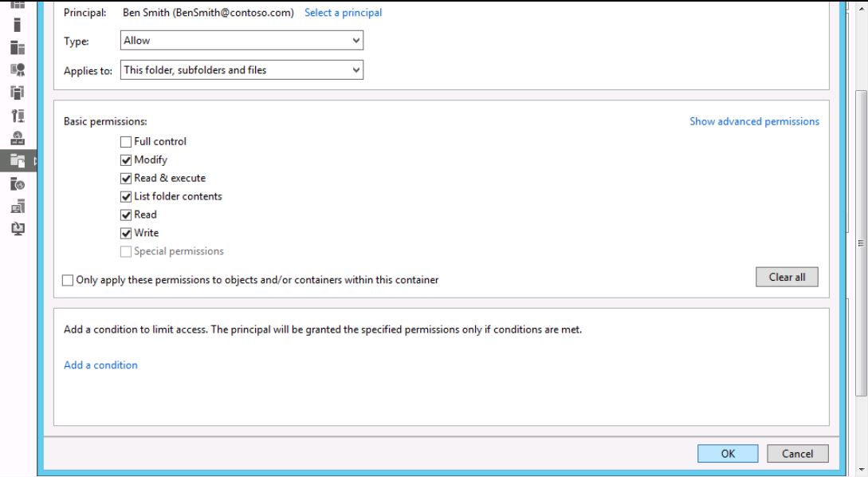This screenshot has width=868, height=477.
Task: Click the Read & execute label text
Action: pos(170,178)
